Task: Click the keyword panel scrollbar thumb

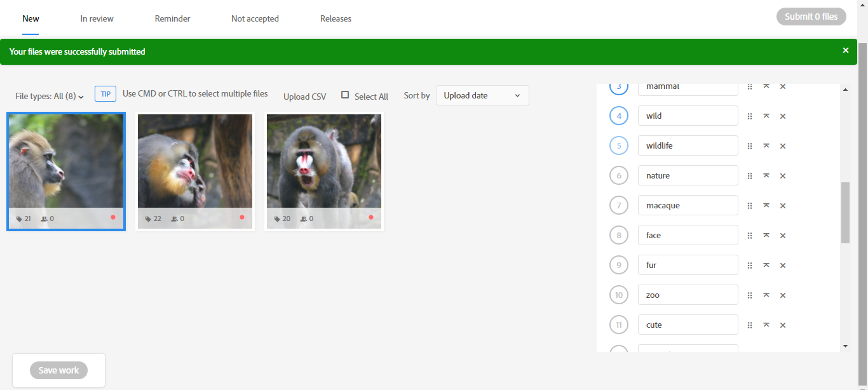Action: click(845, 213)
